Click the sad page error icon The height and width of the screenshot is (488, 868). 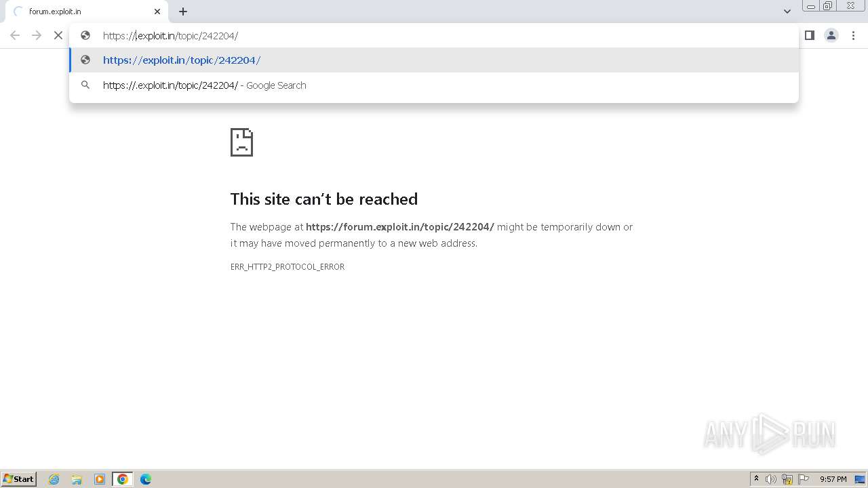[x=241, y=142]
